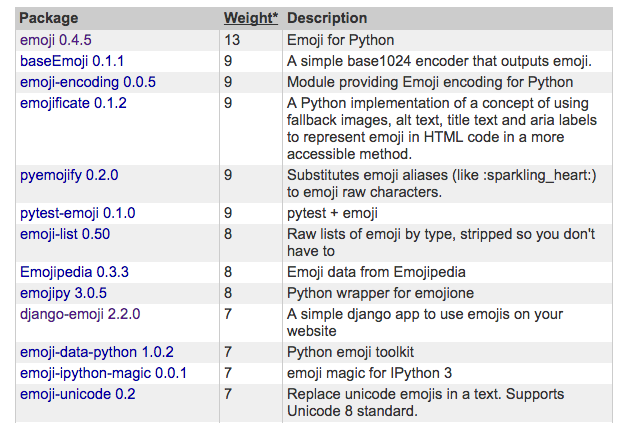Viewport: 627px width, 423px height.
Task: Click 'Python wrapper for emojione' text
Action: (x=380, y=293)
